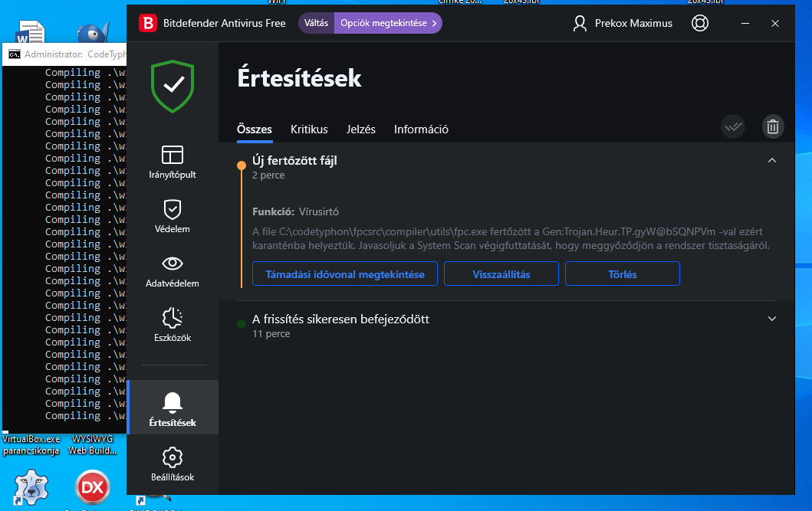Image resolution: width=812 pixels, height=511 pixels.
Task: Click the Értesítések page heading
Action: click(299, 77)
